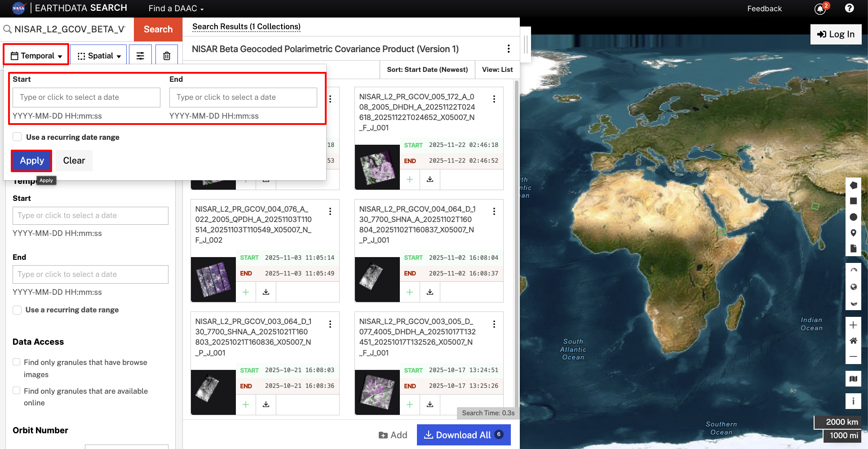
Task: Change Sort: Start Date (Newest) option
Action: 426,70
